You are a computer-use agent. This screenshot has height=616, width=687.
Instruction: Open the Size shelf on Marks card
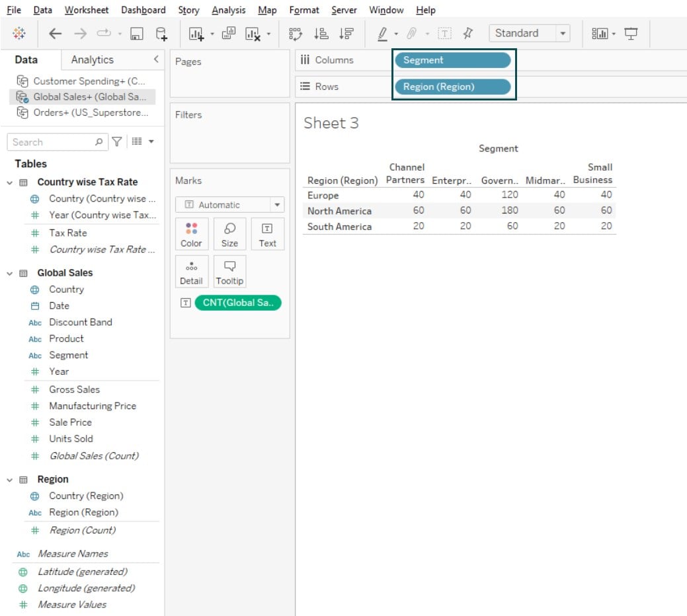tap(229, 233)
